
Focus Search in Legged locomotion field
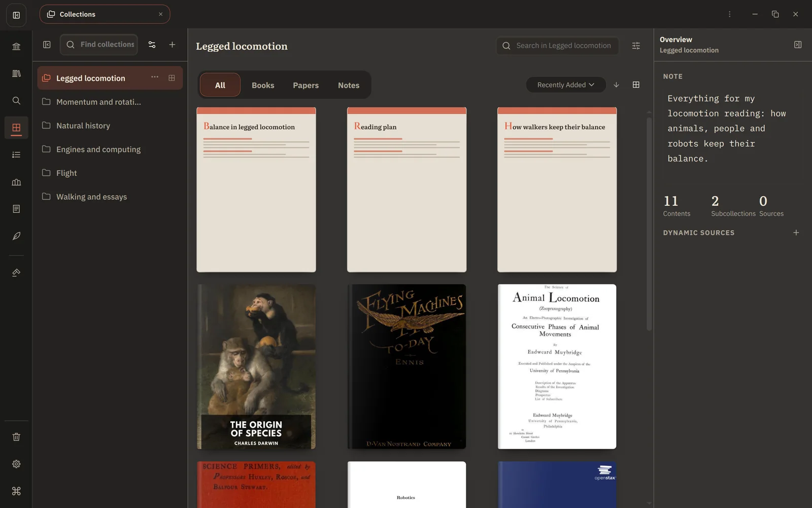pyautogui.click(x=557, y=46)
